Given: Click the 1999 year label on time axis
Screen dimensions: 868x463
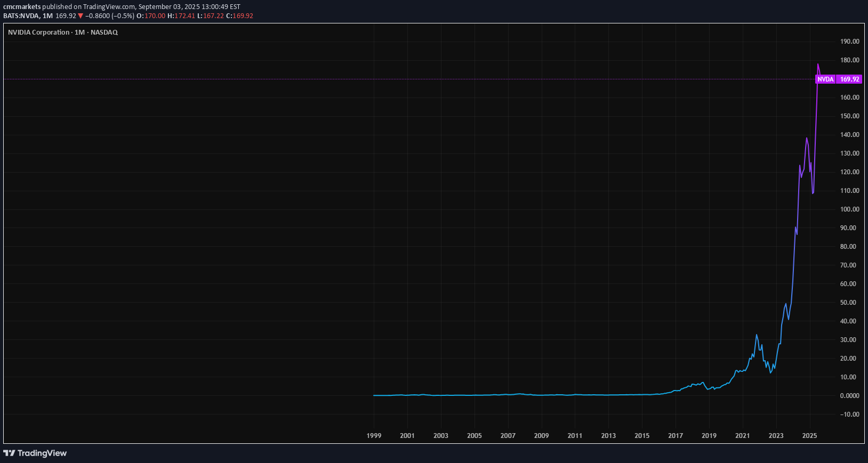Looking at the screenshot, I should pyautogui.click(x=374, y=436).
